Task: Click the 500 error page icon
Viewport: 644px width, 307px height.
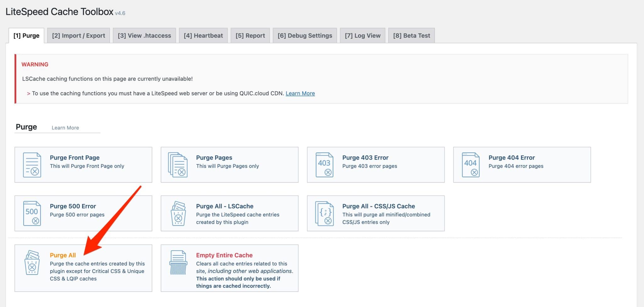Action: pos(32,213)
